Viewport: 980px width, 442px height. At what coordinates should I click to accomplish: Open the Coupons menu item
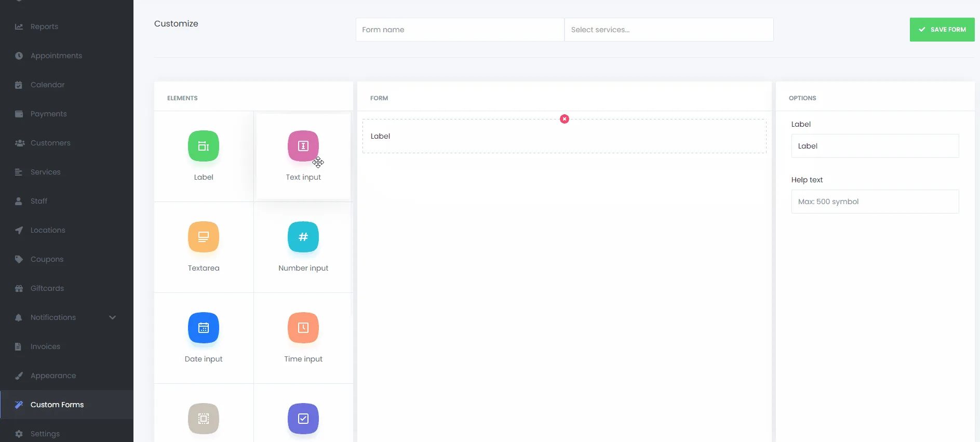point(47,259)
